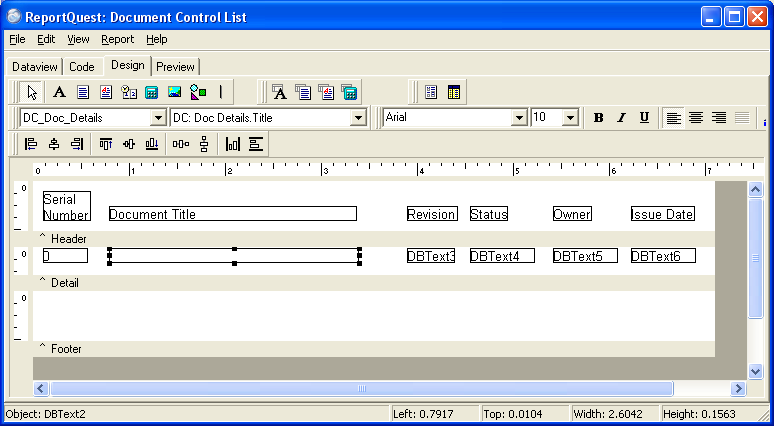This screenshot has height=426, width=774.
Task: Select the DBText data component tool
Action: (x=280, y=92)
